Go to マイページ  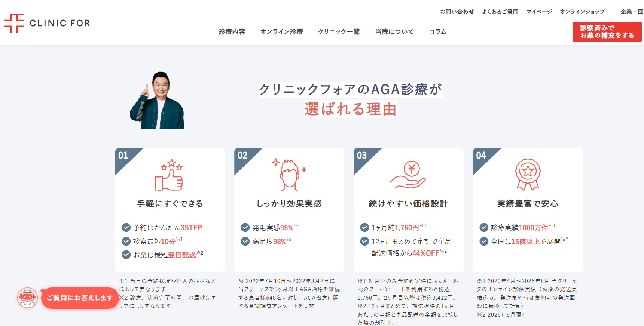539,12
